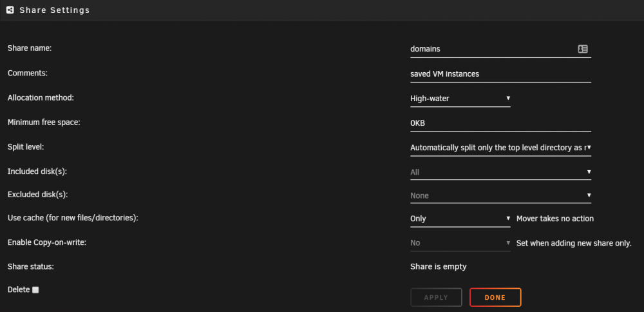
Task: Click 'Set when adding new share only.' note
Action: [574, 243]
